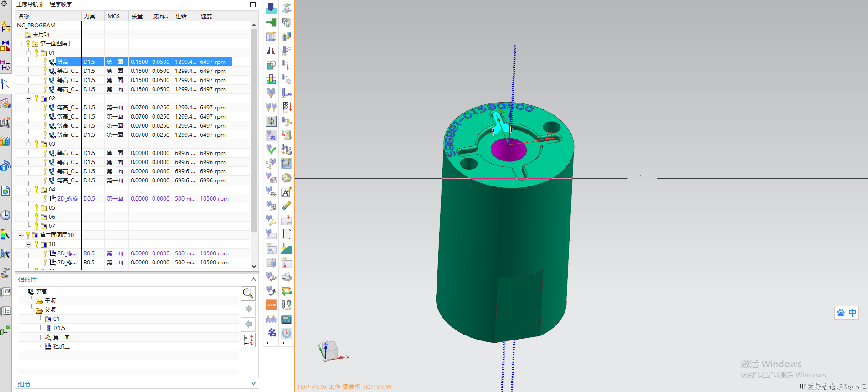Open the Reuse Library bookshelf tab
The width and height of the screenshot is (868, 392).
point(5,141)
